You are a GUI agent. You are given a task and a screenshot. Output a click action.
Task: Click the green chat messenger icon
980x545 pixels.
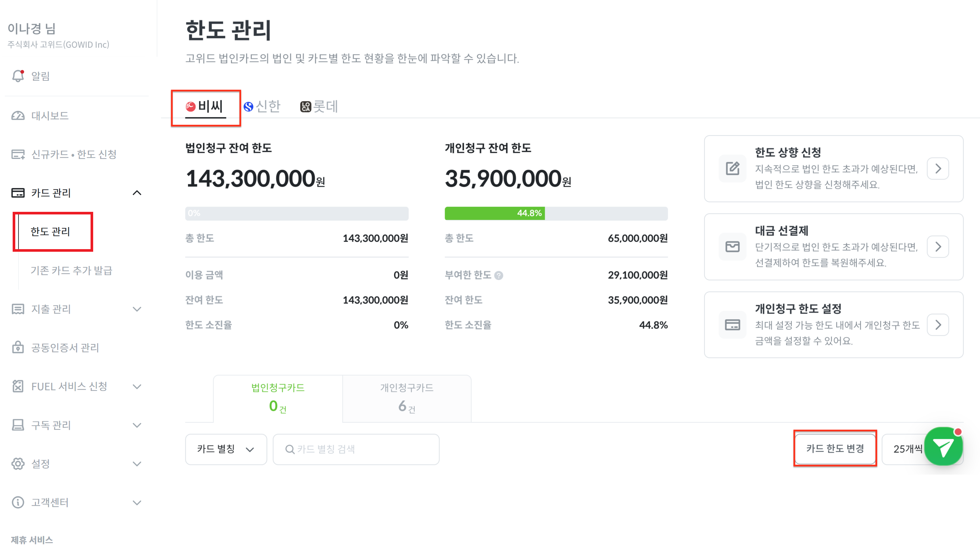pos(943,447)
